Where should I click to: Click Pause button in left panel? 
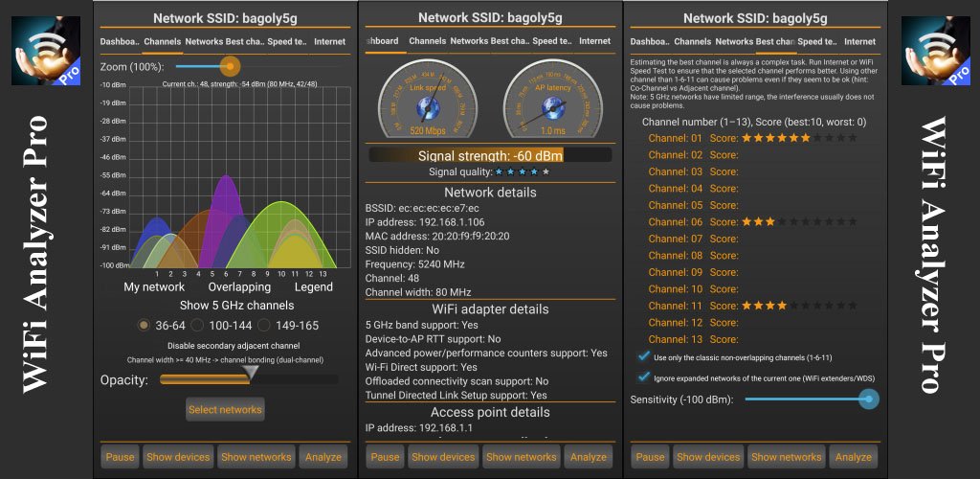tap(120, 457)
